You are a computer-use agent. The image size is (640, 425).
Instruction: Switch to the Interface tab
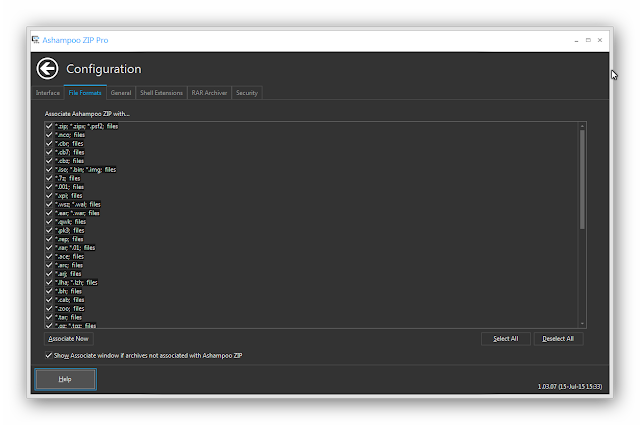(48, 93)
